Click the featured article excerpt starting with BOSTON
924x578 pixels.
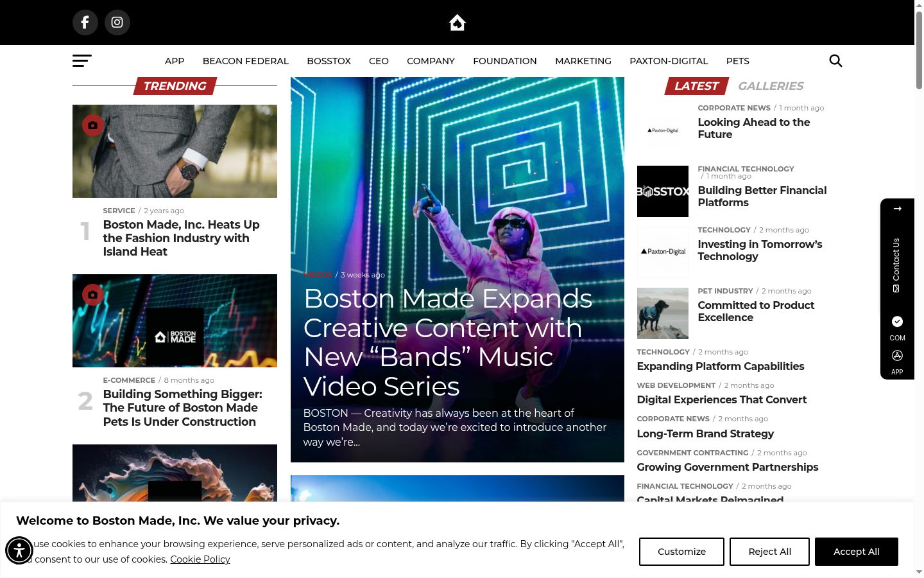455,428
